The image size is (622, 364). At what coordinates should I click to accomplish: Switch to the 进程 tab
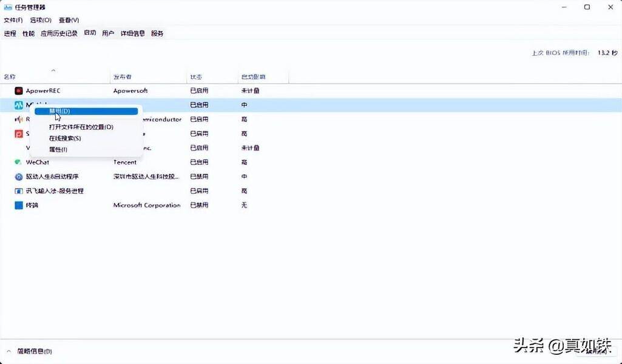10,33
